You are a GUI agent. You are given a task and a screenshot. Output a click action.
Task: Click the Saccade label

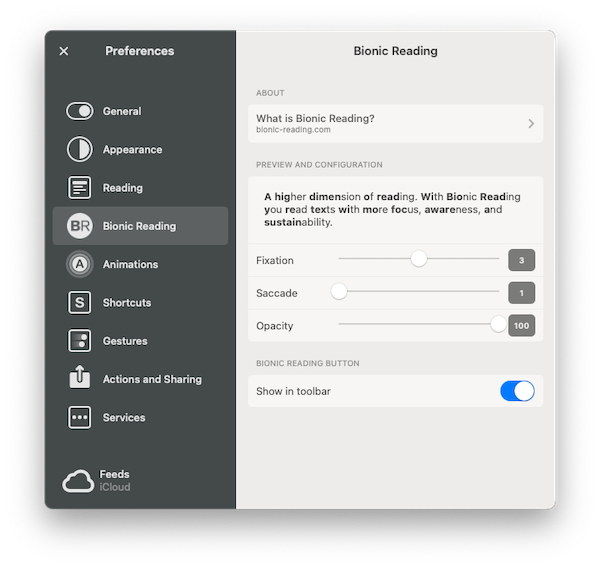[x=277, y=293]
